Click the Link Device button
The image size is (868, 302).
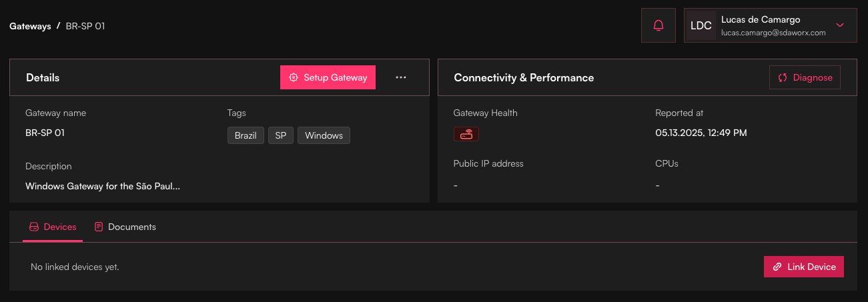[x=804, y=267]
